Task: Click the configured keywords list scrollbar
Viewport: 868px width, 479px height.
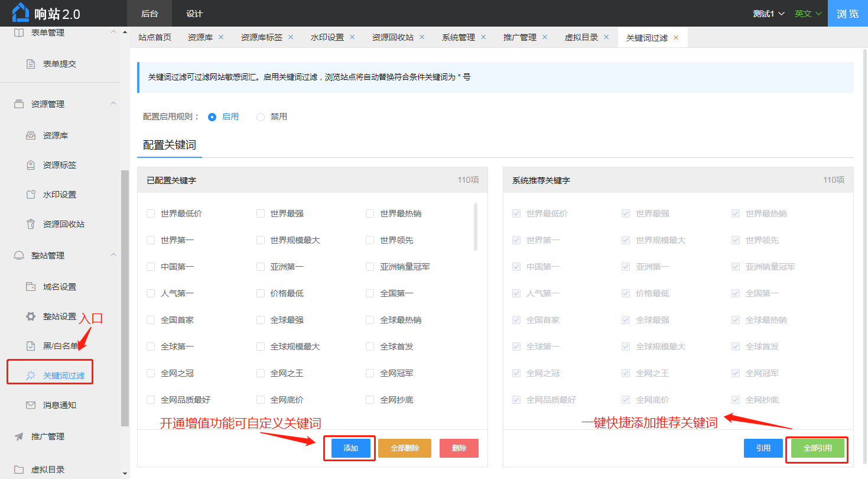Action: (475, 227)
